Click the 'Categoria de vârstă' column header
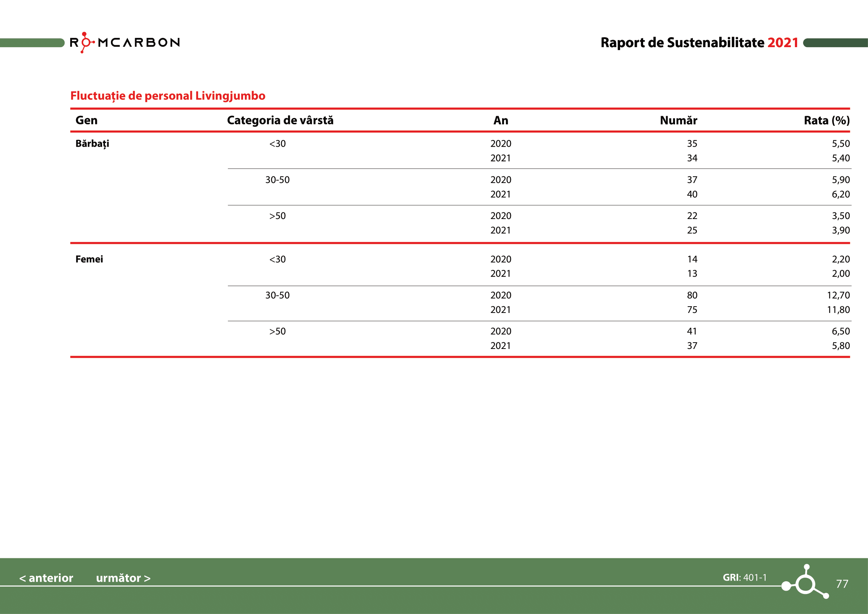 click(x=280, y=120)
